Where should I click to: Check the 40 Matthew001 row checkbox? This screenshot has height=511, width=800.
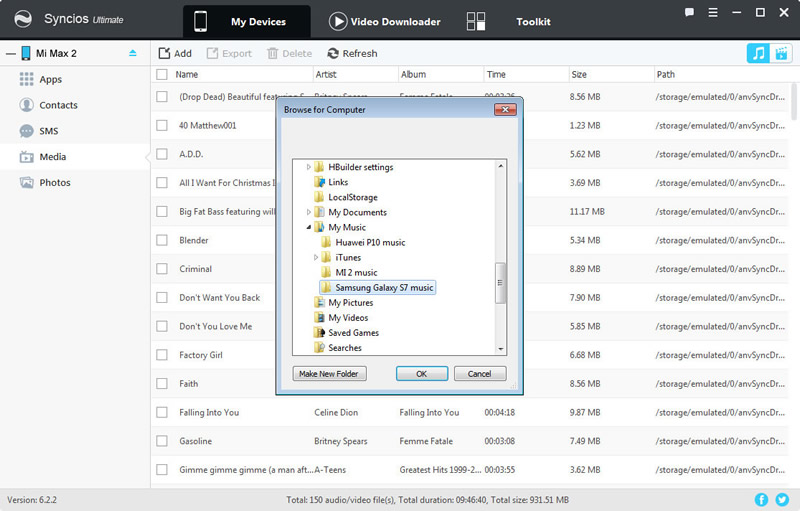(x=162, y=125)
